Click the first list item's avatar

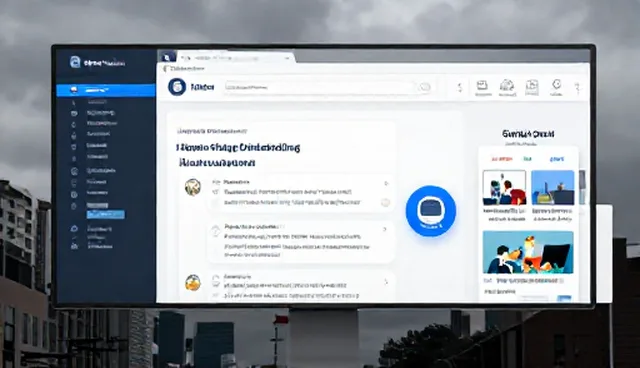193,187
